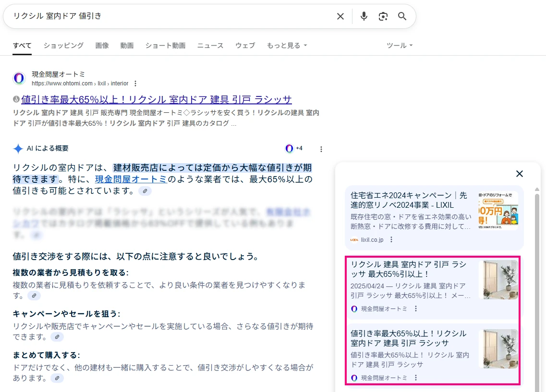The image size is (546, 392).
Task: Clear the search box with the X icon
Action: click(x=340, y=16)
